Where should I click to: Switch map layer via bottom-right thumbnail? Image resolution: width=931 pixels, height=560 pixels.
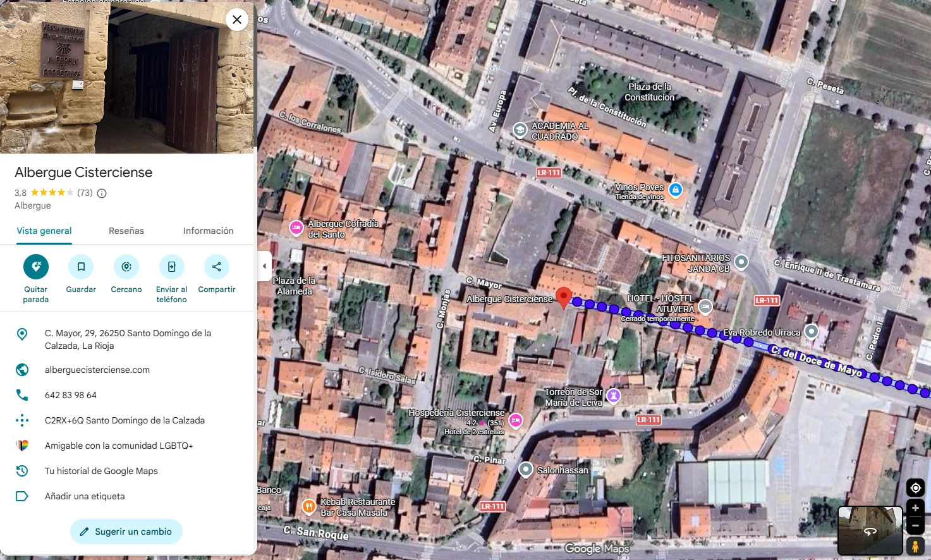pos(870,530)
